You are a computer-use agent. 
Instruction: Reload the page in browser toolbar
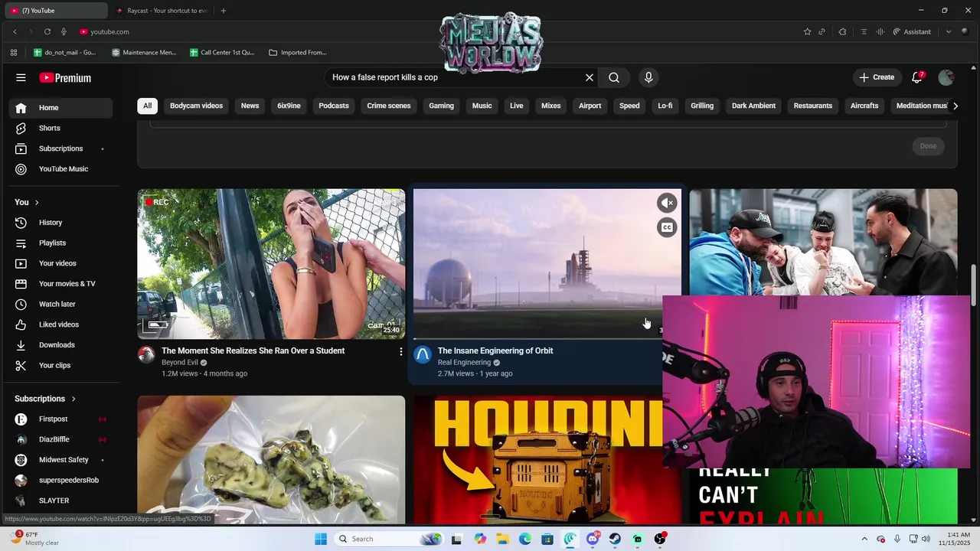pos(47,31)
